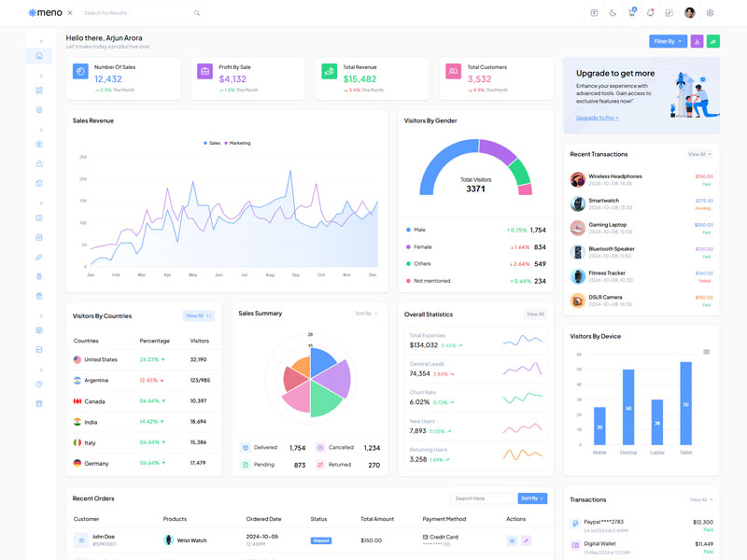
Task: Click the shopping cart icon in header
Action: click(632, 13)
